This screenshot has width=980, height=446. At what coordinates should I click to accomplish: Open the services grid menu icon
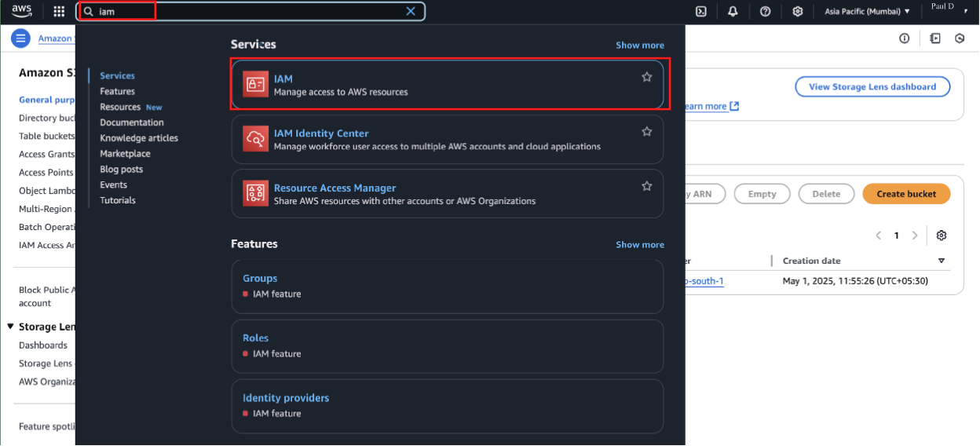click(59, 11)
